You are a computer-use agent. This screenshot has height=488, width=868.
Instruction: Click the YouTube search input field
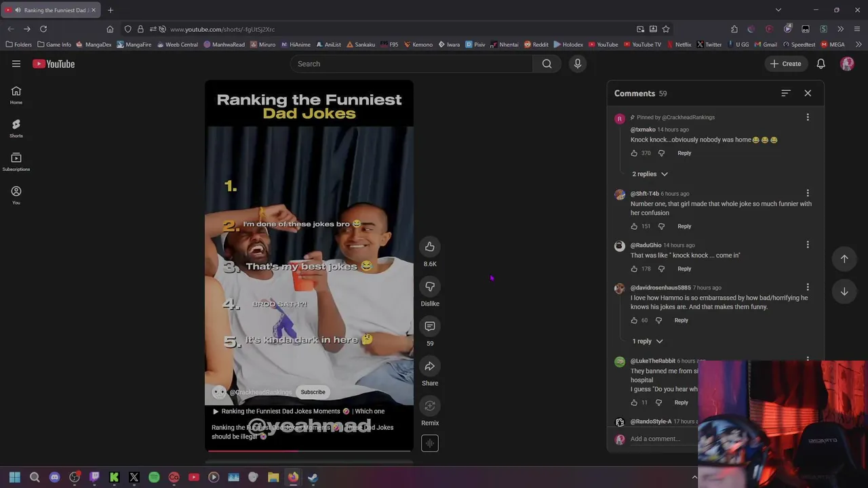click(412, 64)
